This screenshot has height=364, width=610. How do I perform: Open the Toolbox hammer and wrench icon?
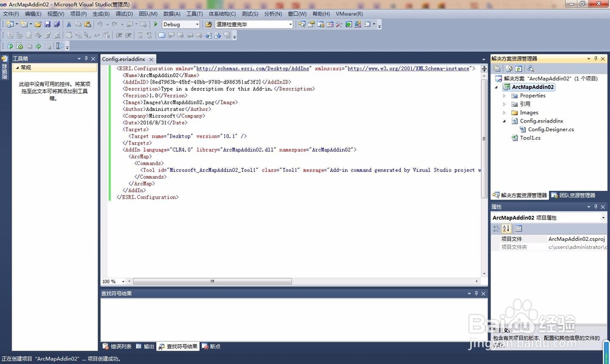pyautogui.click(x=339, y=24)
